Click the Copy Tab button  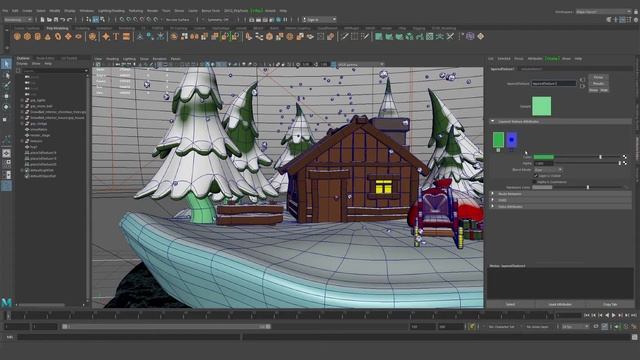610,304
